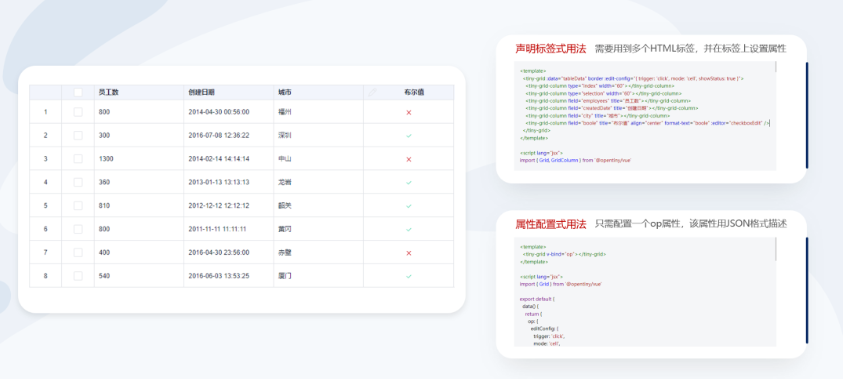Click the employee count 540
Screen dimensions: 843x379
click(x=104, y=276)
